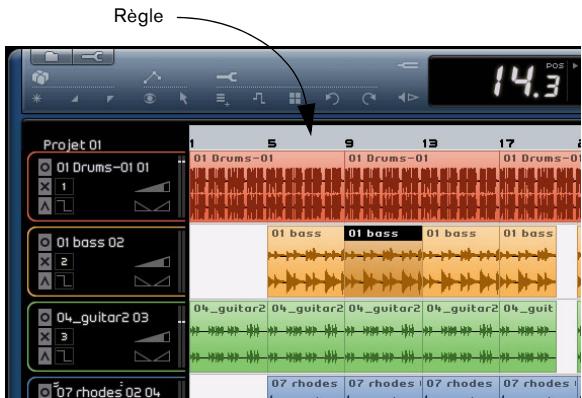Click the automation line-with-nodes icon

[153, 77]
